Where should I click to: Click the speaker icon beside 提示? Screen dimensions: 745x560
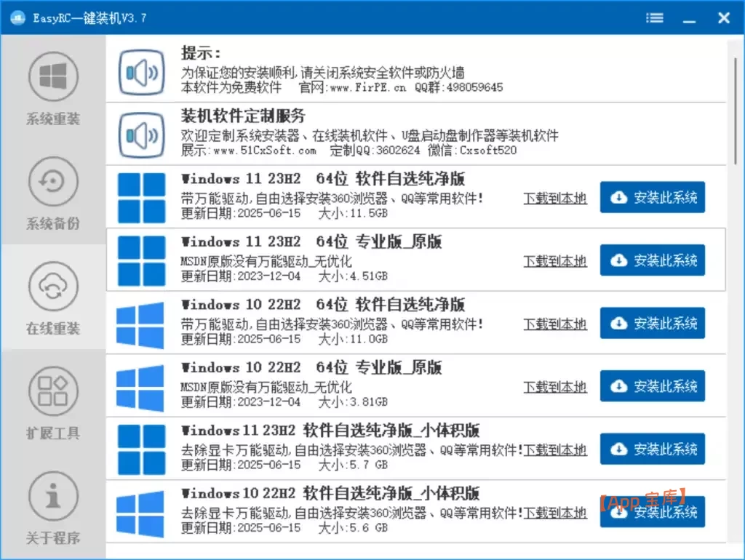click(x=140, y=71)
